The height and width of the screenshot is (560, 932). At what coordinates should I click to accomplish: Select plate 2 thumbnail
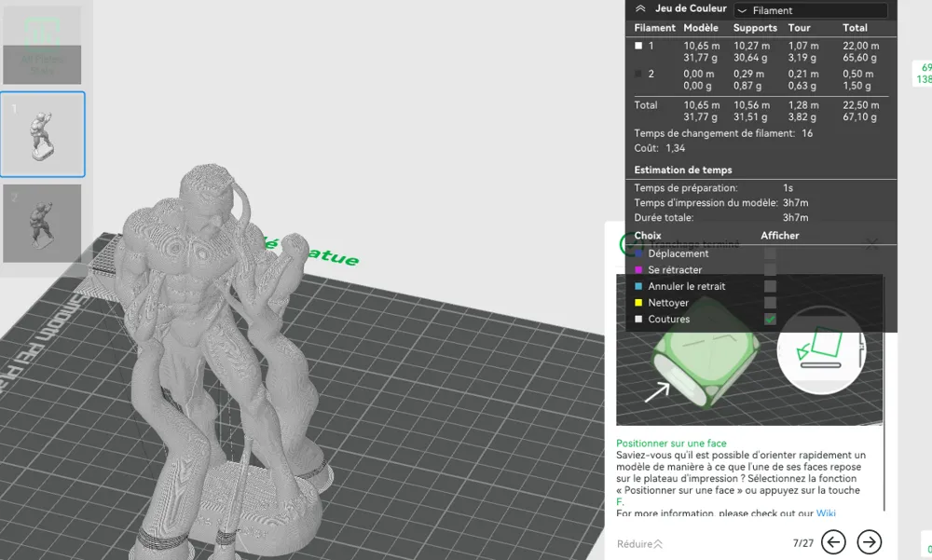click(x=42, y=223)
